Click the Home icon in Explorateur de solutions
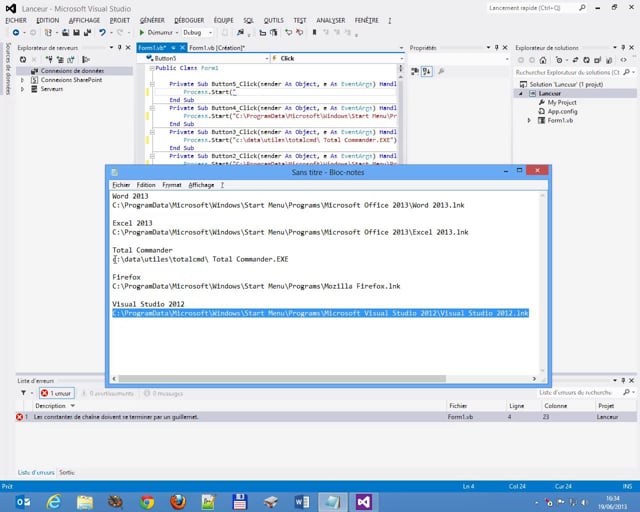This screenshot has width=640, height=512. coord(543,60)
